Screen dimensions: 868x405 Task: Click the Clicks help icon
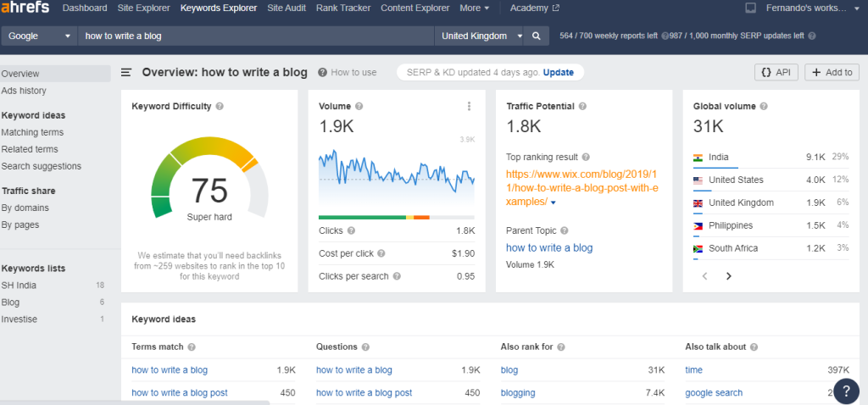[351, 230]
